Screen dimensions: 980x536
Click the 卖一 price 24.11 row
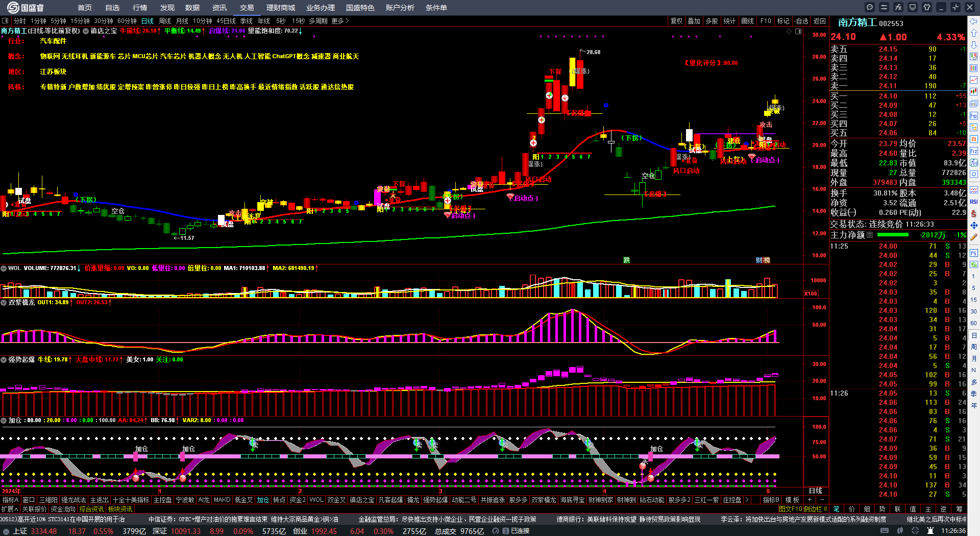[898, 86]
